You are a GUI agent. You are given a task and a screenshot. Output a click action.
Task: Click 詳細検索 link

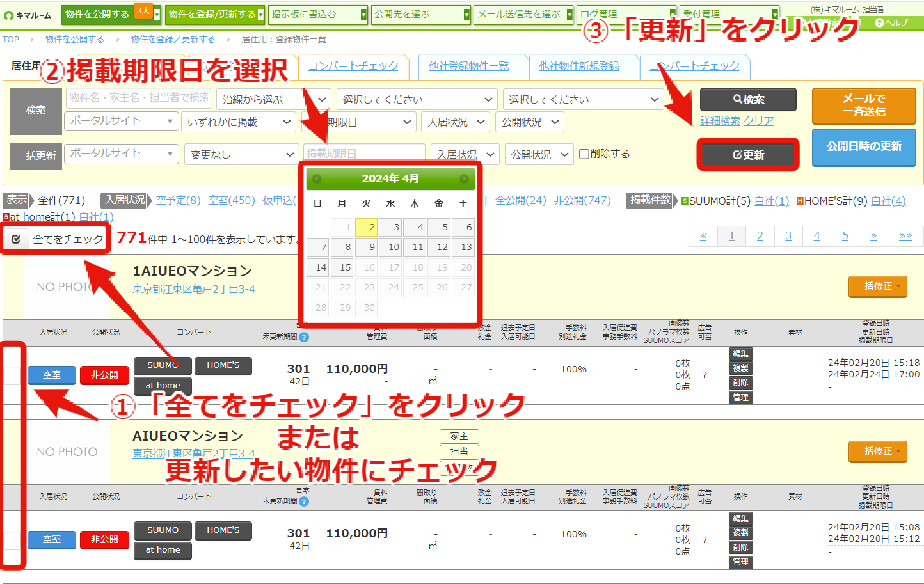[x=720, y=121]
